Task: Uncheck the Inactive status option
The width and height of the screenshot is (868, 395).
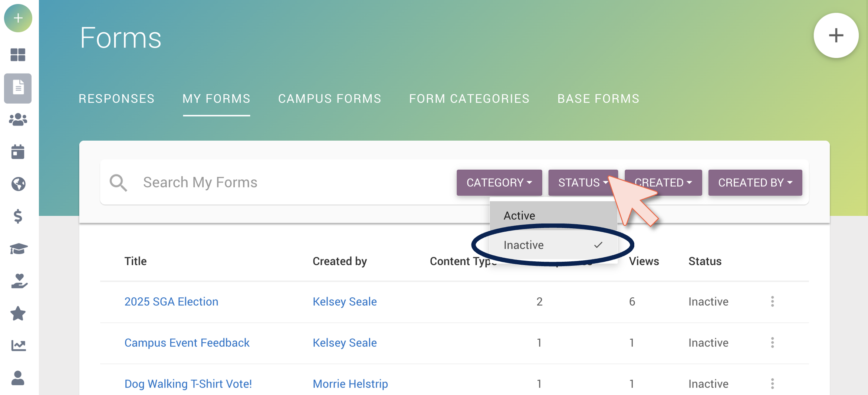Action: [x=553, y=245]
